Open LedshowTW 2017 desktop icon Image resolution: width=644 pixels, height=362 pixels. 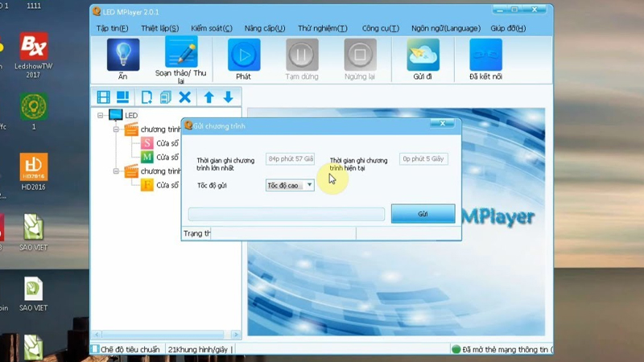(x=34, y=56)
